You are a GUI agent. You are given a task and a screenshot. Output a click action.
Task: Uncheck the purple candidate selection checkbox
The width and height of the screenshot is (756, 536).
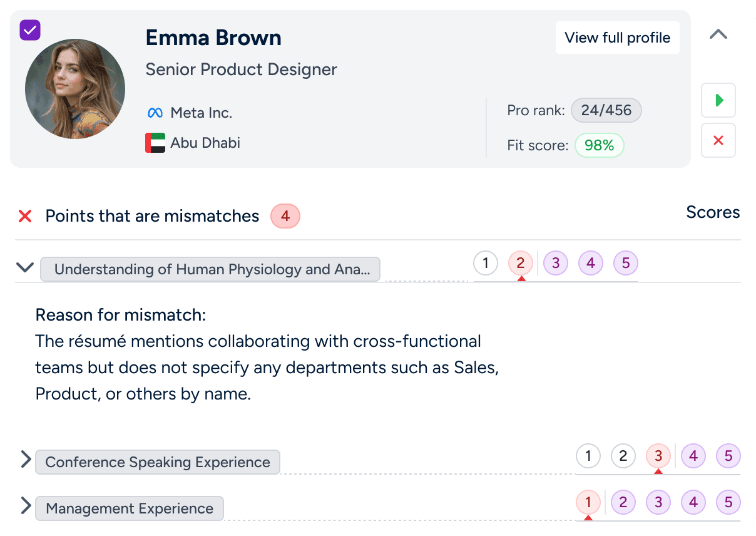click(x=30, y=30)
